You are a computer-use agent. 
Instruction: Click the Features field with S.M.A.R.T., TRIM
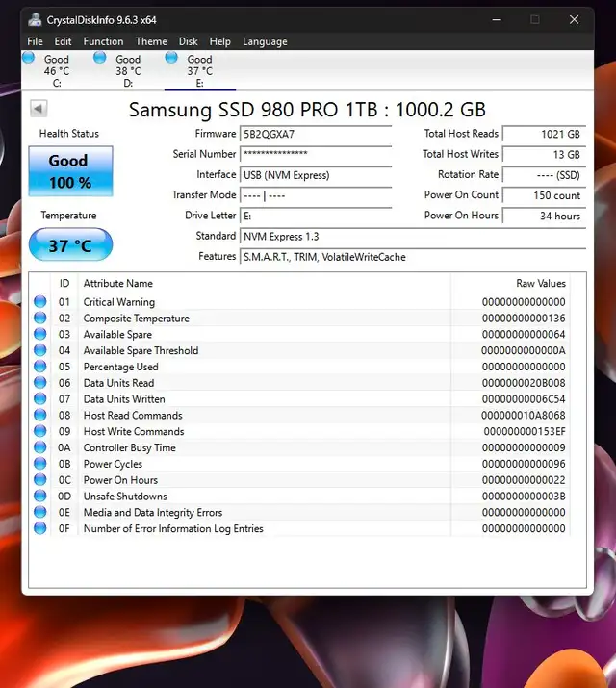coord(413,257)
